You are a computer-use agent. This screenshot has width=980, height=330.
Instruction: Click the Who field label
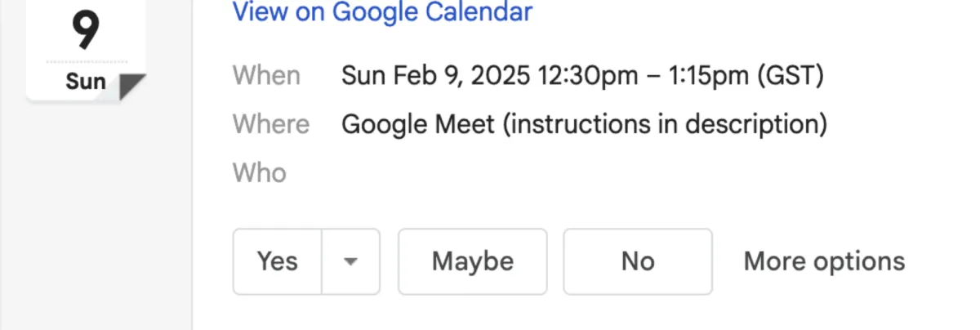pyautogui.click(x=260, y=173)
